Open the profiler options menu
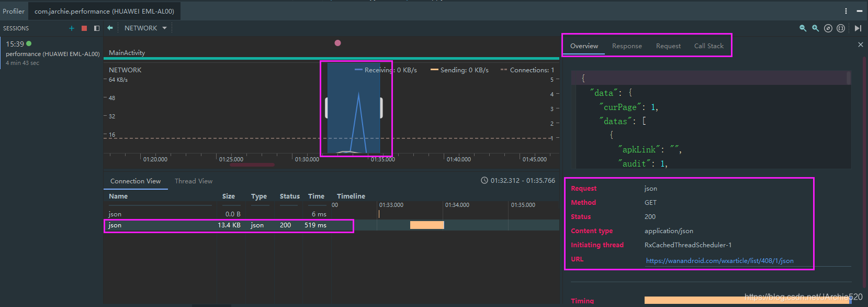Screen dimensions: 868x307 click(846, 11)
